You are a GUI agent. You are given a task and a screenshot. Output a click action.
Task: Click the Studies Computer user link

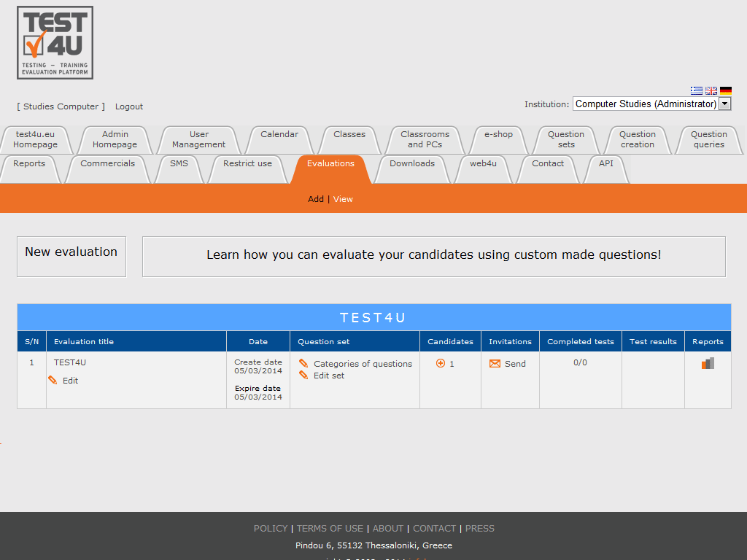pyautogui.click(x=61, y=106)
